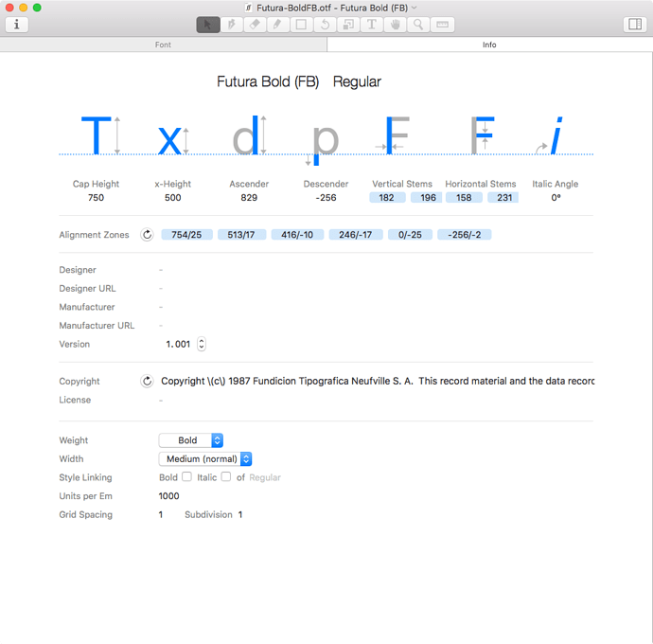Select the Scale tool
Screen dimensions: 653x644
[348, 25]
